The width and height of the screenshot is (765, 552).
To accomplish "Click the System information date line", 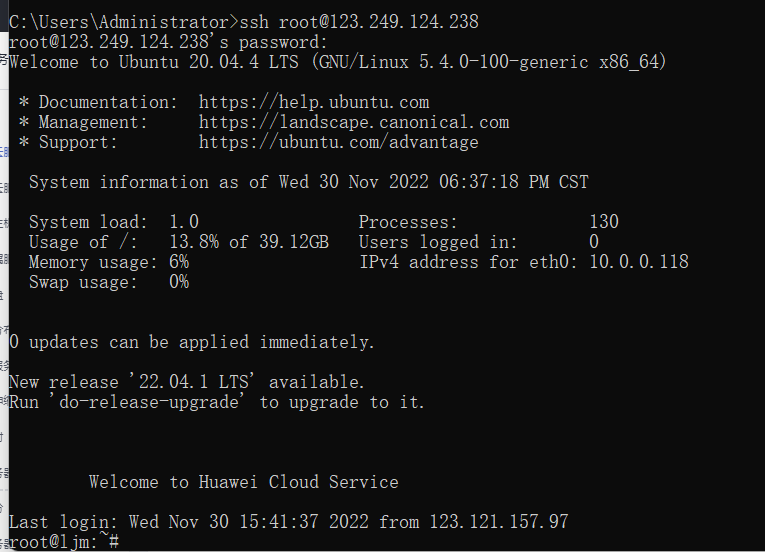I will [308, 182].
